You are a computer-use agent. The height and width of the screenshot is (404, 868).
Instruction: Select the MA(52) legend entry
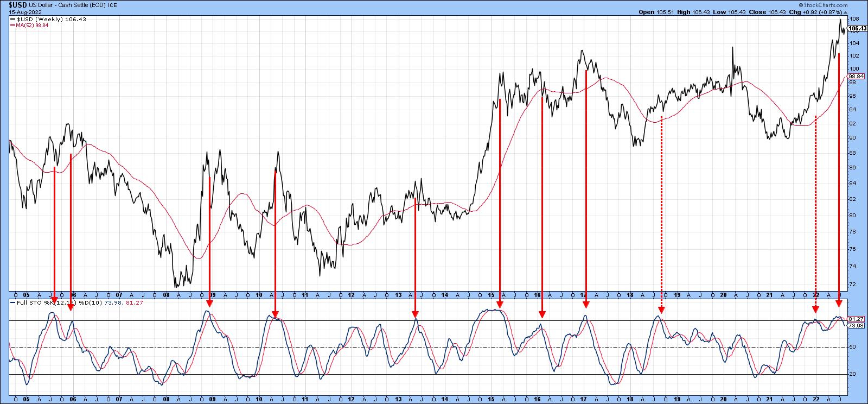(x=34, y=25)
